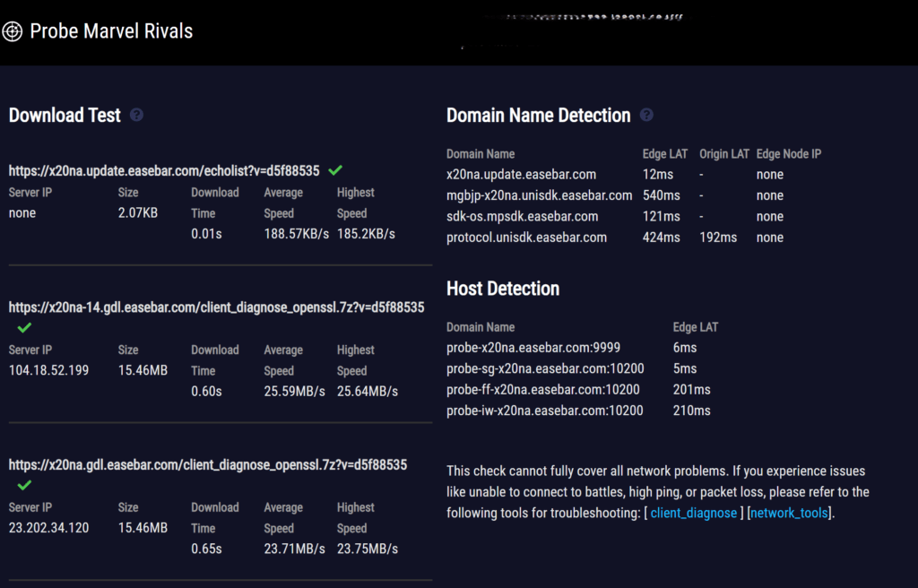This screenshot has height=588, width=918.
Task: Select protocol.unisdk.easebar.com domain row
Action: tap(526, 238)
